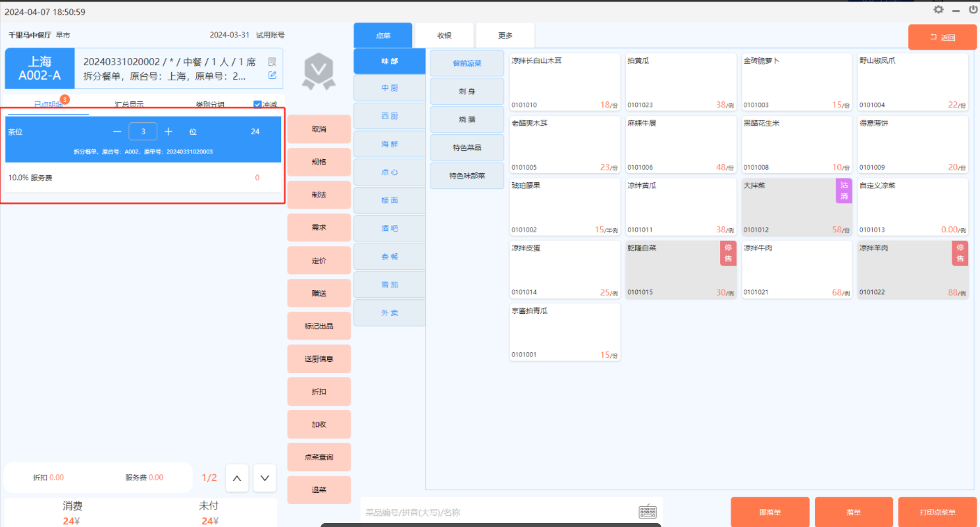The width and height of the screenshot is (980, 527).
Task: Open the 更多 tab
Action: tap(505, 36)
